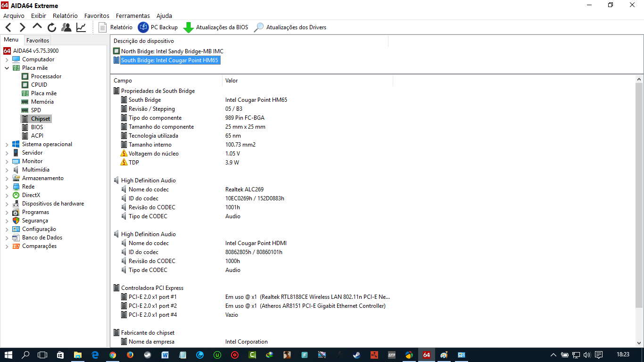Open the Windows Start menu
The height and width of the screenshot is (362, 644).
(8, 354)
